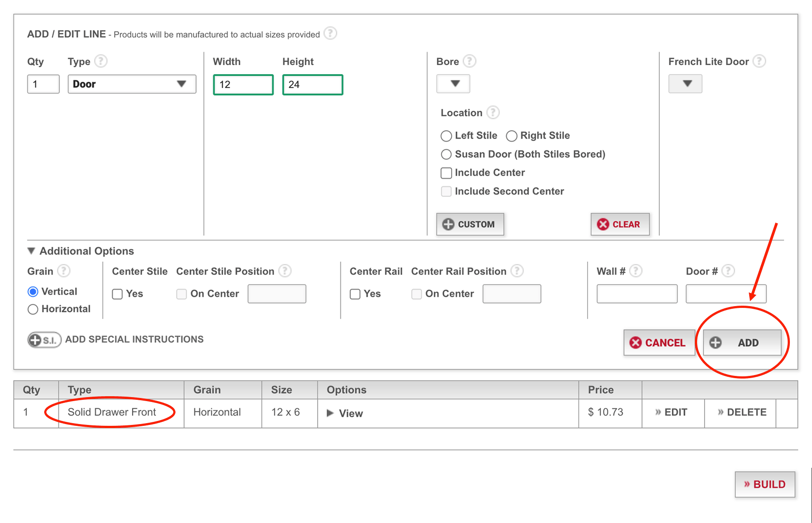812x523 pixels.
Task: Open the Center Stile Position help icon
Action: pyautogui.click(x=285, y=271)
